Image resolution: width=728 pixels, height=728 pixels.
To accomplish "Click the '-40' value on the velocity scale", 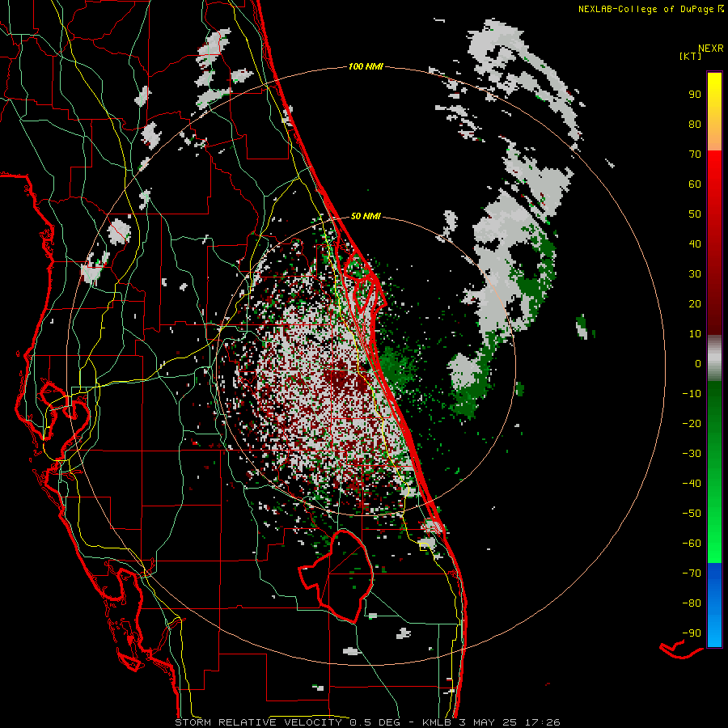I will (x=692, y=484).
